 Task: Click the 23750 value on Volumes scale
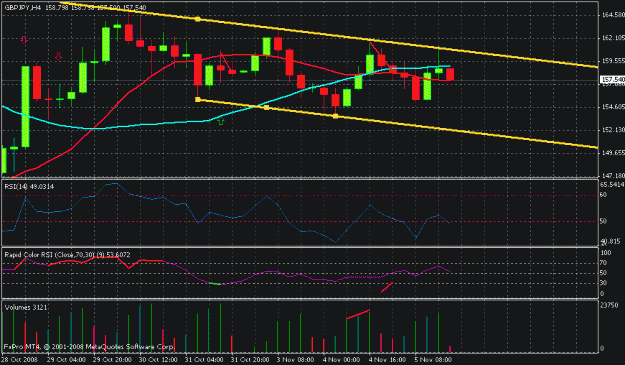[609, 305]
